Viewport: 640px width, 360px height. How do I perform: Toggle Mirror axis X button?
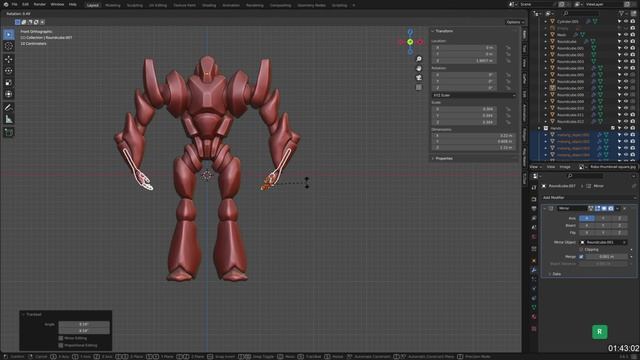pyautogui.click(x=587, y=218)
